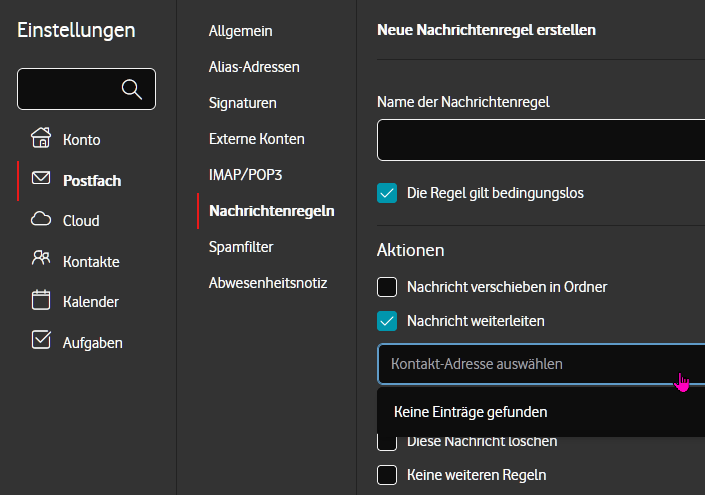Switch to the Signaturen section
The width and height of the screenshot is (705, 495).
coord(242,103)
